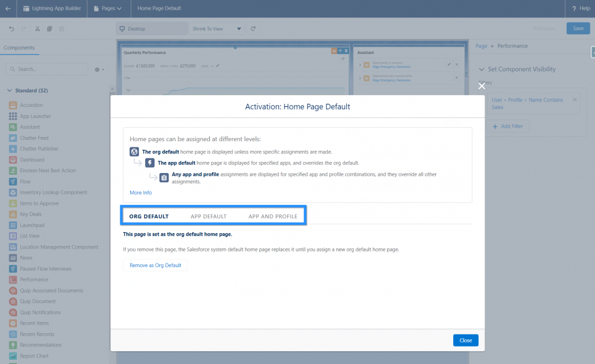Open the Shrink To View dropdown
The image size is (595, 364).
(217, 29)
